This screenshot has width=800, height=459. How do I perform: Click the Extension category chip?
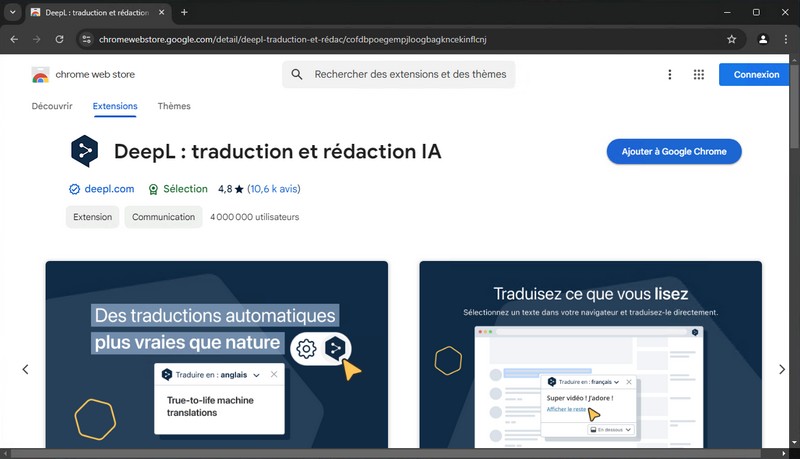click(x=92, y=217)
